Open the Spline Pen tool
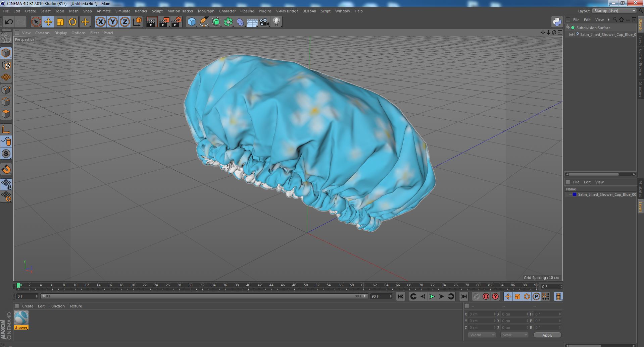This screenshot has height=347, width=644. pyautogui.click(x=204, y=22)
